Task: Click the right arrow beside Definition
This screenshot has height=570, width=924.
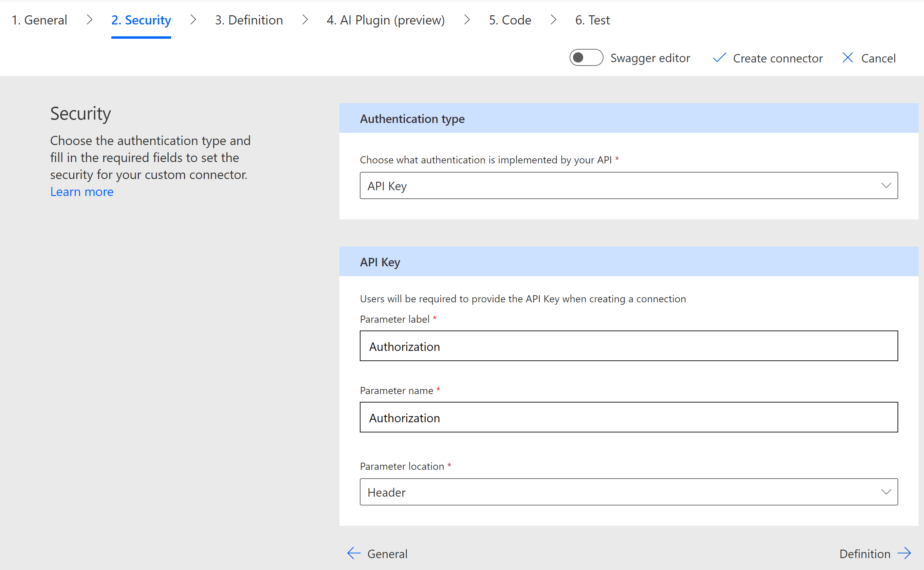Action: click(904, 553)
